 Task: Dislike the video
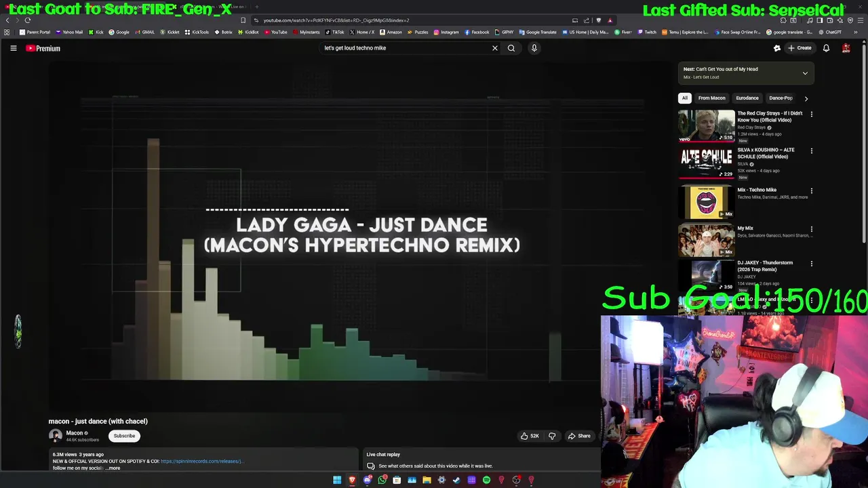click(x=552, y=436)
